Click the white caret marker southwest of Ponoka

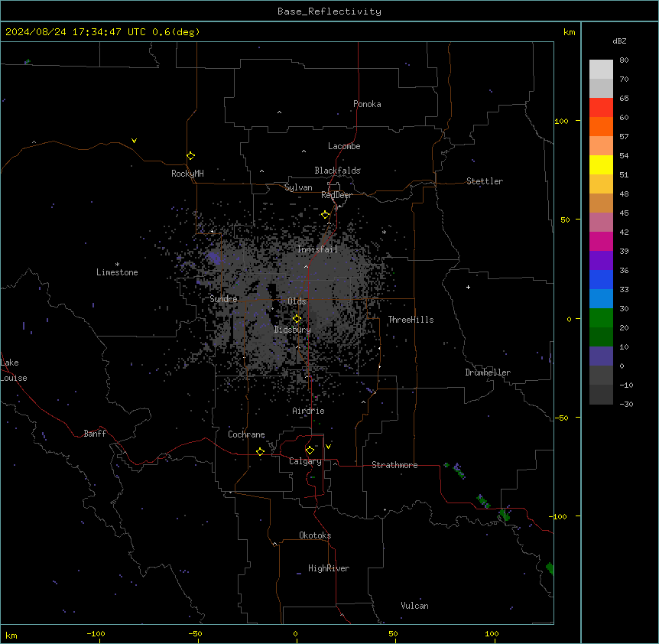[280, 112]
